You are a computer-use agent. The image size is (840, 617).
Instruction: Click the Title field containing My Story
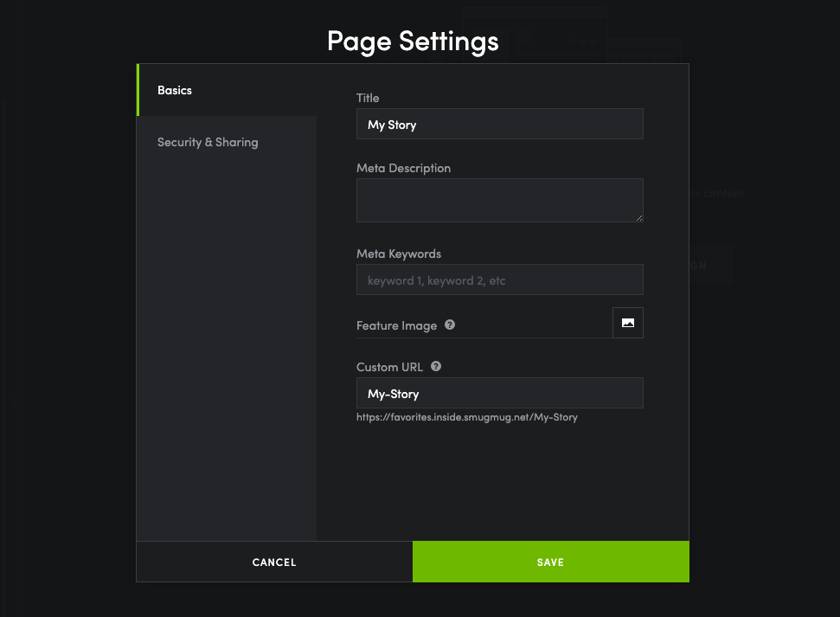point(499,125)
